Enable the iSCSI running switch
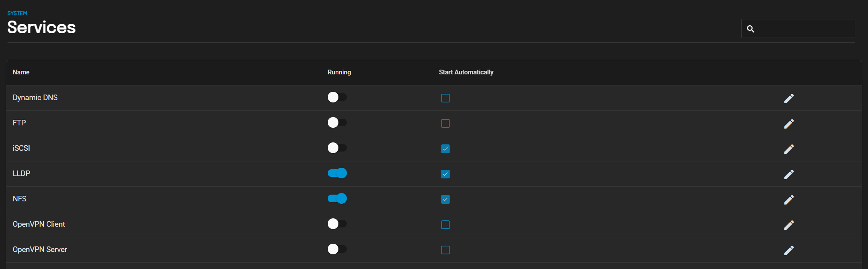Viewport: 868px width, 269px height. (337, 148)
